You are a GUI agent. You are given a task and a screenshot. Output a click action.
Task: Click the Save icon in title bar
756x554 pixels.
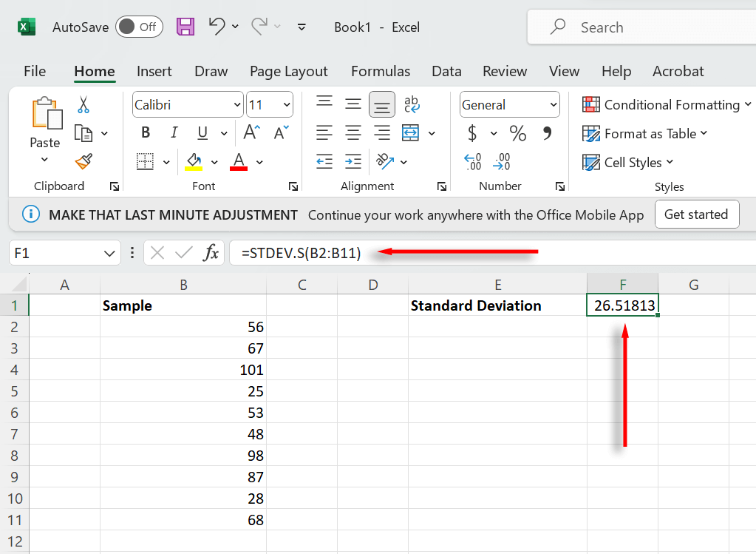tap(185, 27)
